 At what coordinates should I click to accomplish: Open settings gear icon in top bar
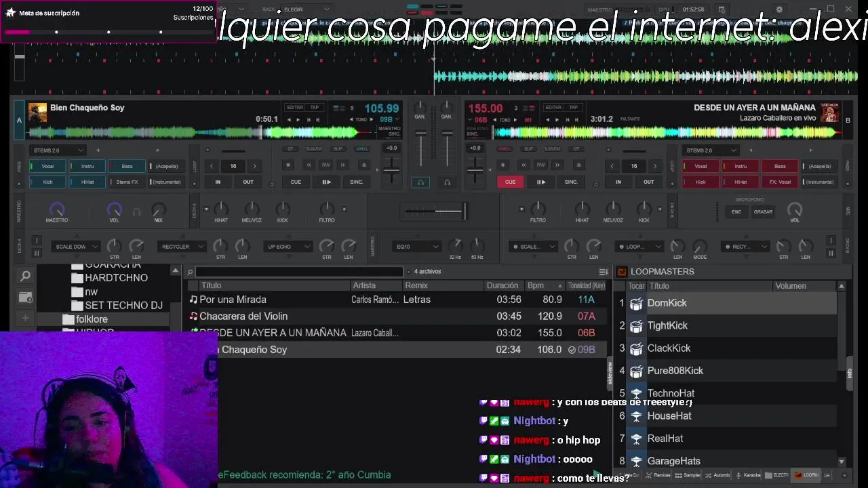click(779, 9)
